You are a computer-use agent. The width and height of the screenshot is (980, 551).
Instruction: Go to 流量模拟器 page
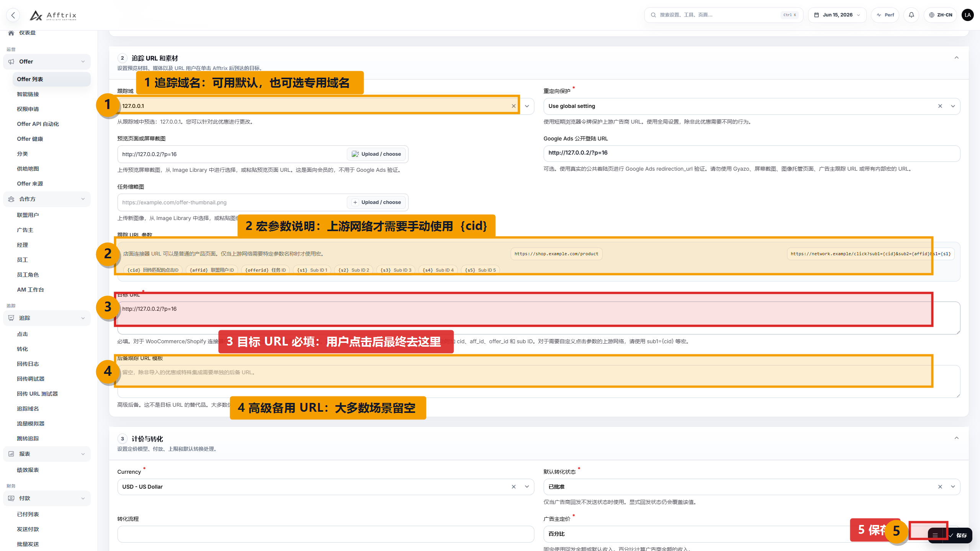(x=31, y=424)
